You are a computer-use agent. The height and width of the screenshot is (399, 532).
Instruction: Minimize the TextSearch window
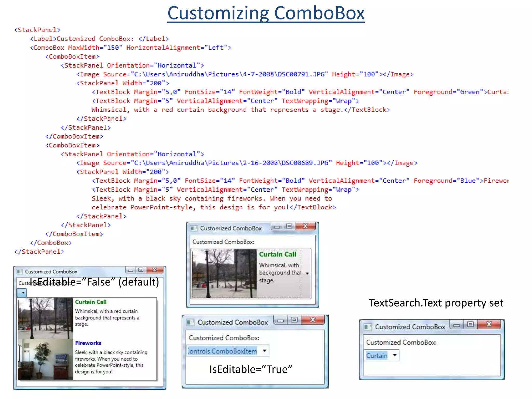457,324
